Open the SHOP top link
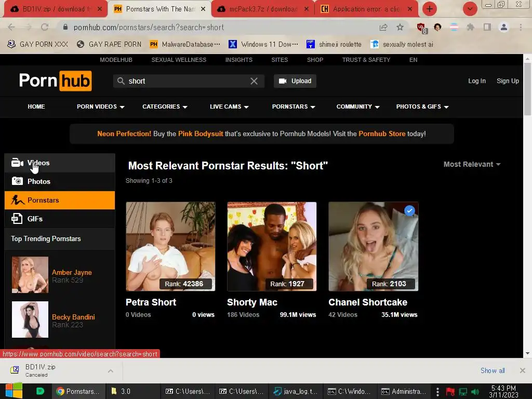Screen dimensions: 532x399 (315, 60)
